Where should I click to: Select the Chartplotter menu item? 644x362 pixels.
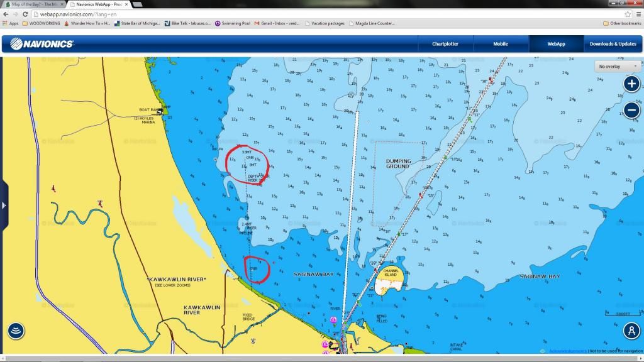pos(444,43)
